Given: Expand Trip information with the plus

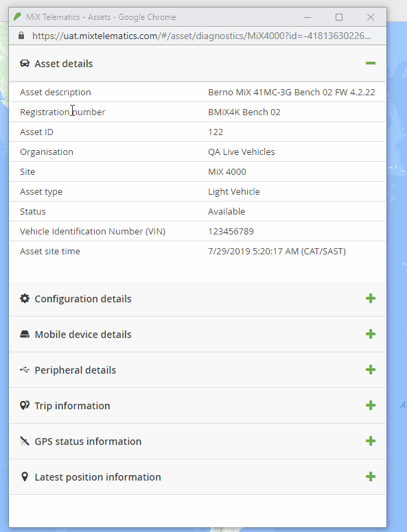Looking at the screenshot, I should (x=371, y=405).
